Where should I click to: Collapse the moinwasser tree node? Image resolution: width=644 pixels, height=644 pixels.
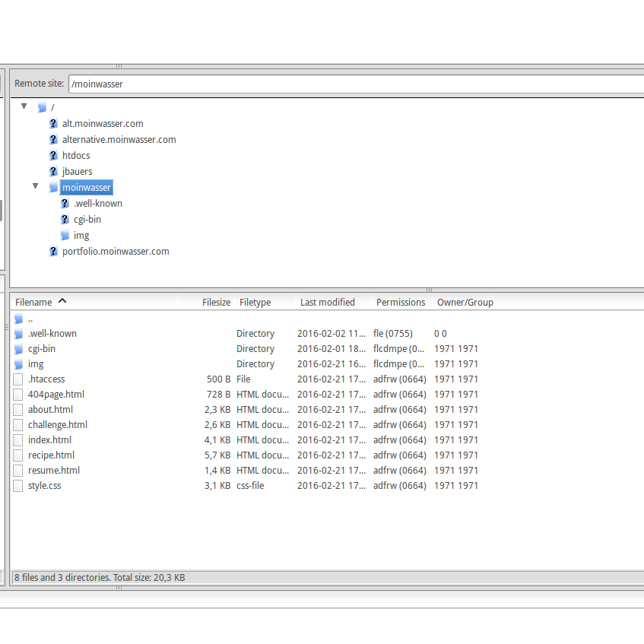(35, 186)
